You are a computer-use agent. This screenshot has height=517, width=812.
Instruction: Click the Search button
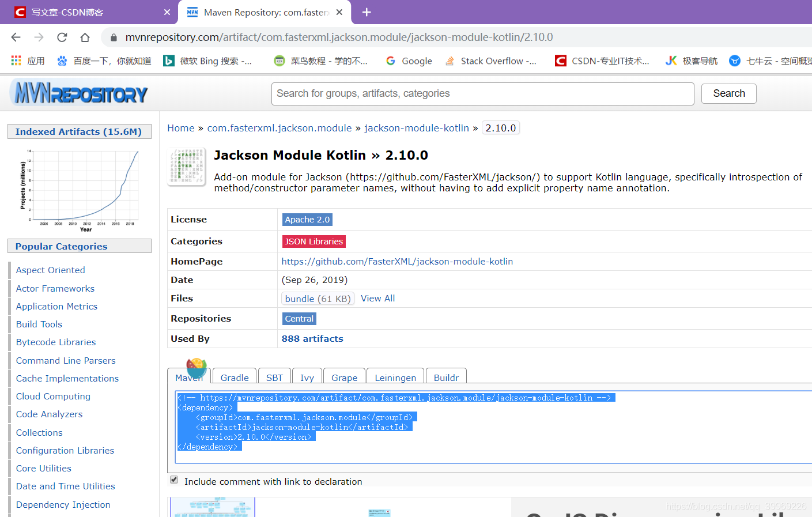click(x=728, y=93)
